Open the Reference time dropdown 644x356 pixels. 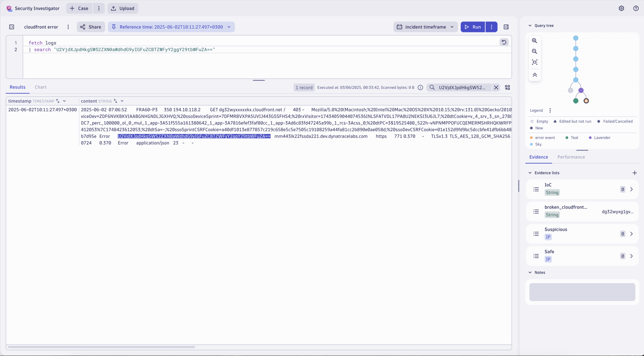[229, 27]
